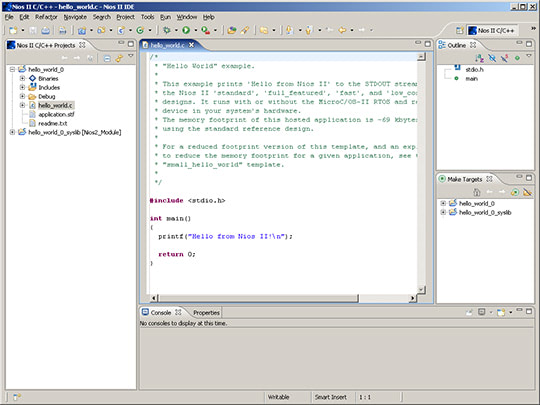Click the New wizard toolbar icon
The image size is (540, 405).
(13, 30)
